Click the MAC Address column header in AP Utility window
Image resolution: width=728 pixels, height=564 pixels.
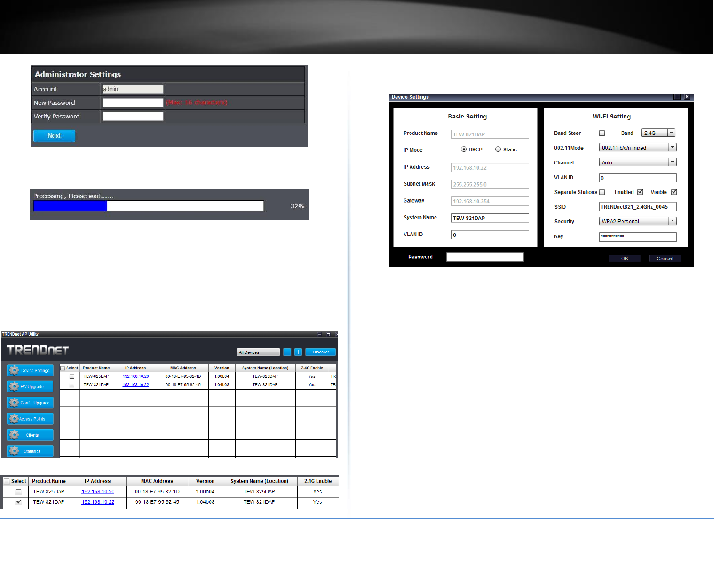coord(183,368)
